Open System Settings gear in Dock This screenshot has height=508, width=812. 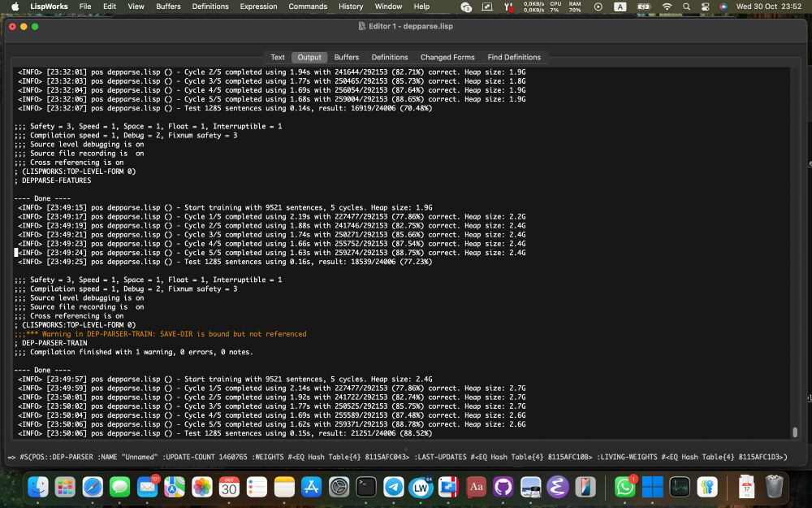click(339, 487)
